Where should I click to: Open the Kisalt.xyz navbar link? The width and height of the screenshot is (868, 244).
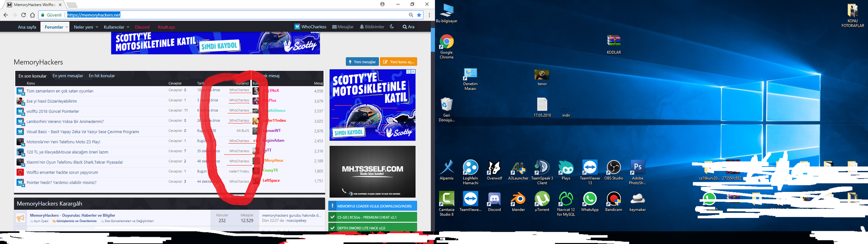(166, 27)
